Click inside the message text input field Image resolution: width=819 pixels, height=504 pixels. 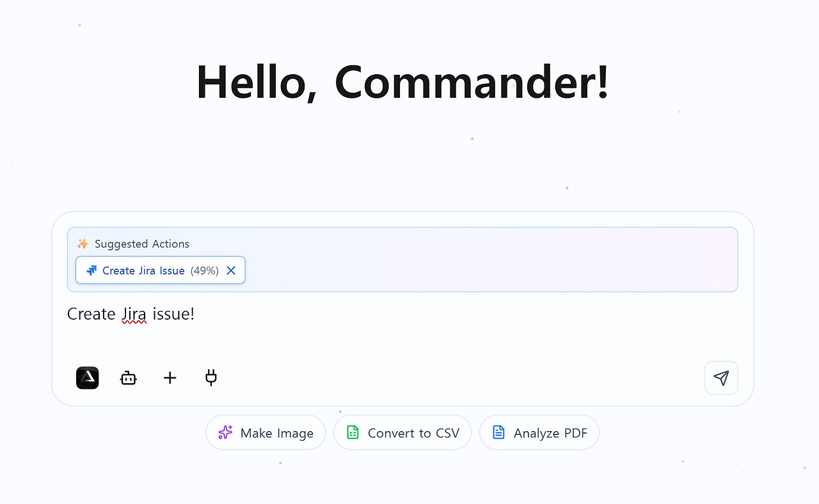402,326
